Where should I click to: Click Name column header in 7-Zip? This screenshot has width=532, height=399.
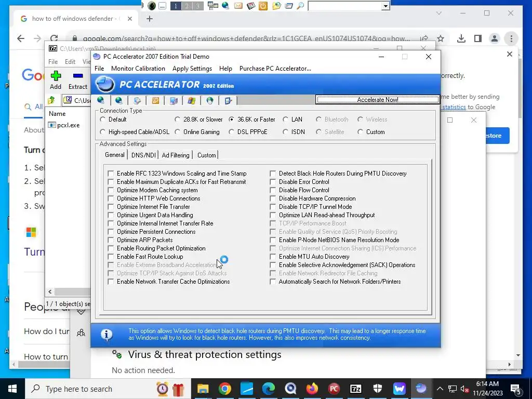[57, 114]
